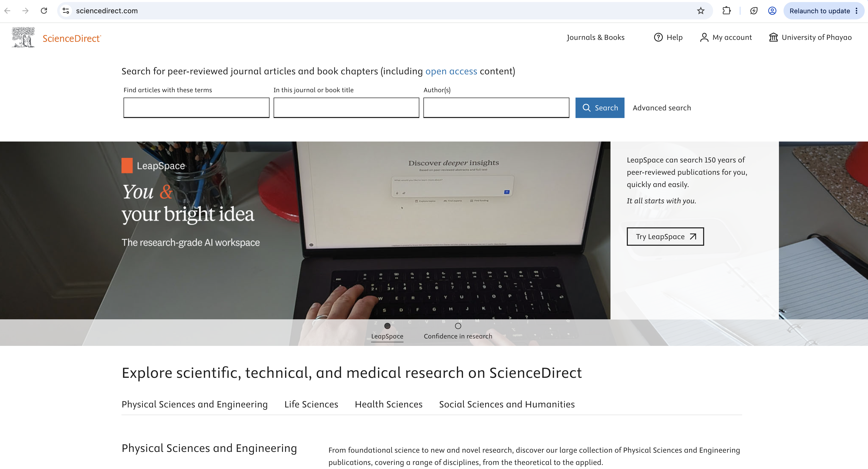Open the browser extensions puzzle icon

pyautogui.click(x=726, y=11)
